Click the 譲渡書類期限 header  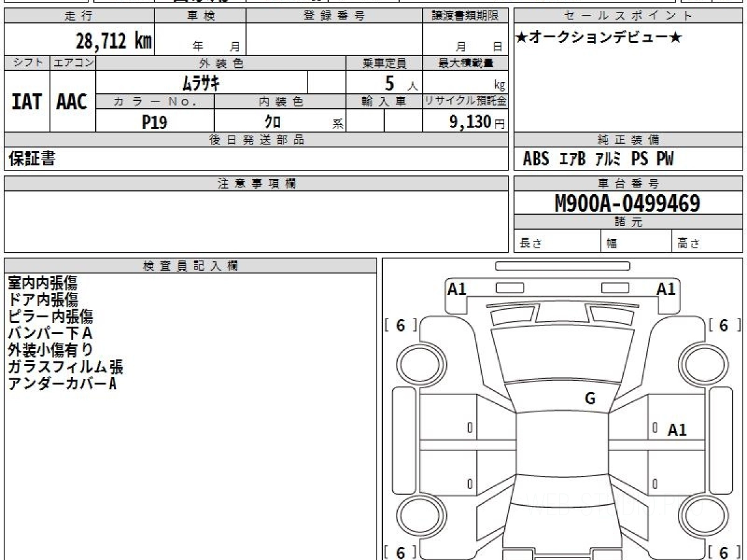(x=465, y=16)
